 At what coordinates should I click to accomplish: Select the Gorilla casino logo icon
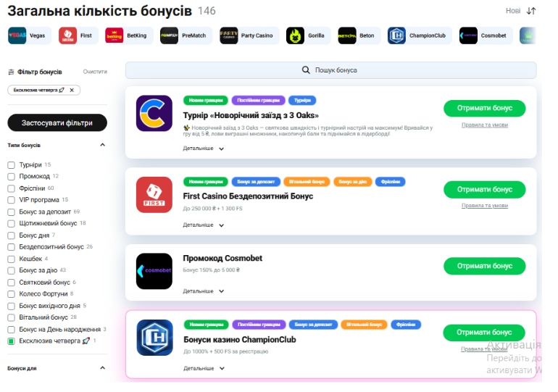pos(295,36)
